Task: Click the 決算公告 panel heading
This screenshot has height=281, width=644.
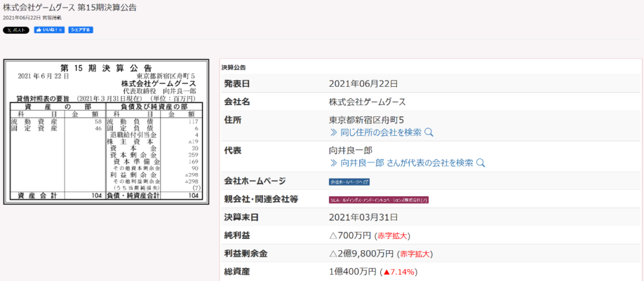Action: (x=234, y=67)
